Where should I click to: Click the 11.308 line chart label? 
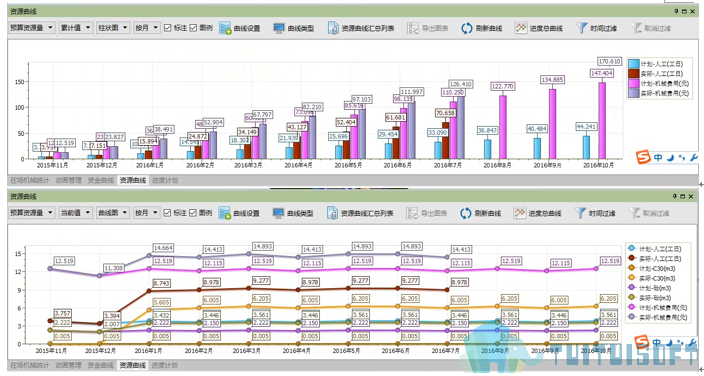tap(113, 268)
